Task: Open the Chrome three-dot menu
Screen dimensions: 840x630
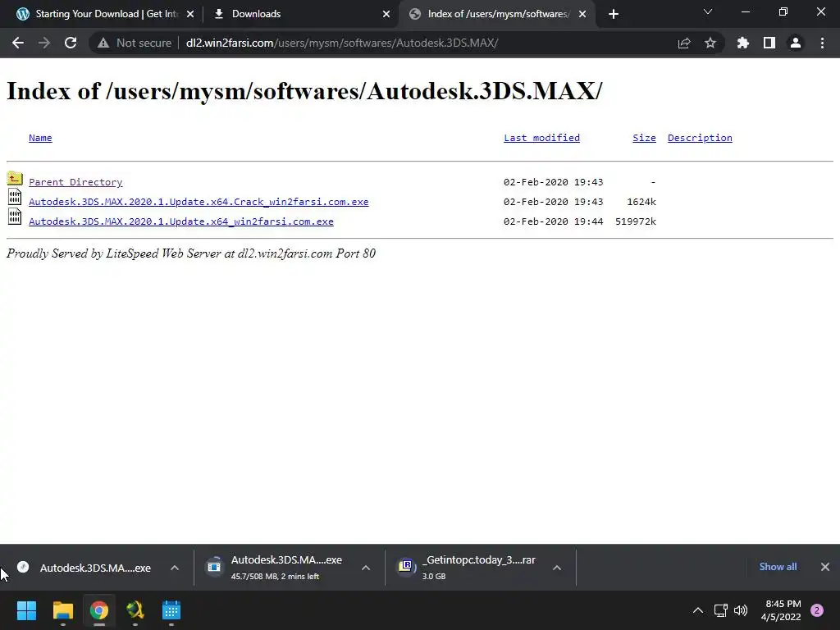Action: pyautogui.click(x=822, y=43)
